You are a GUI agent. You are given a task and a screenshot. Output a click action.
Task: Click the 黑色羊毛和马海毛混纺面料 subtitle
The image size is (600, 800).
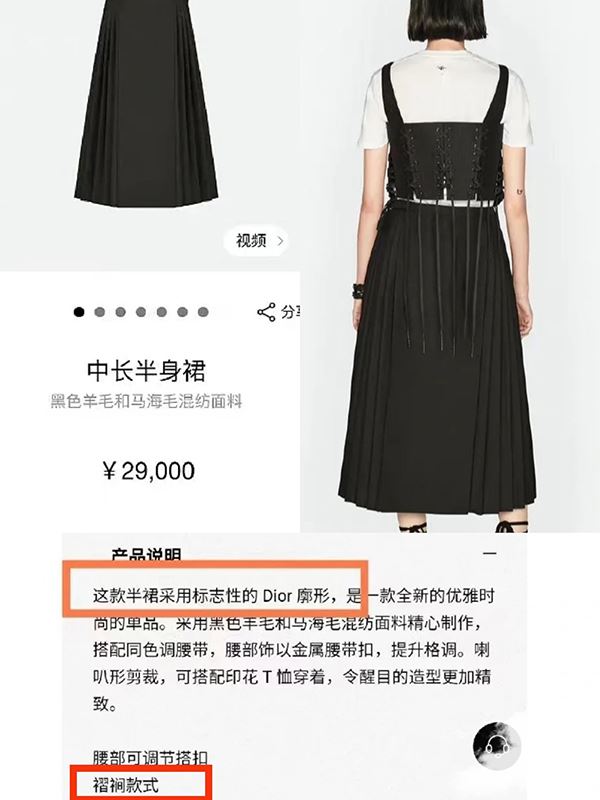tap(146, 402)
